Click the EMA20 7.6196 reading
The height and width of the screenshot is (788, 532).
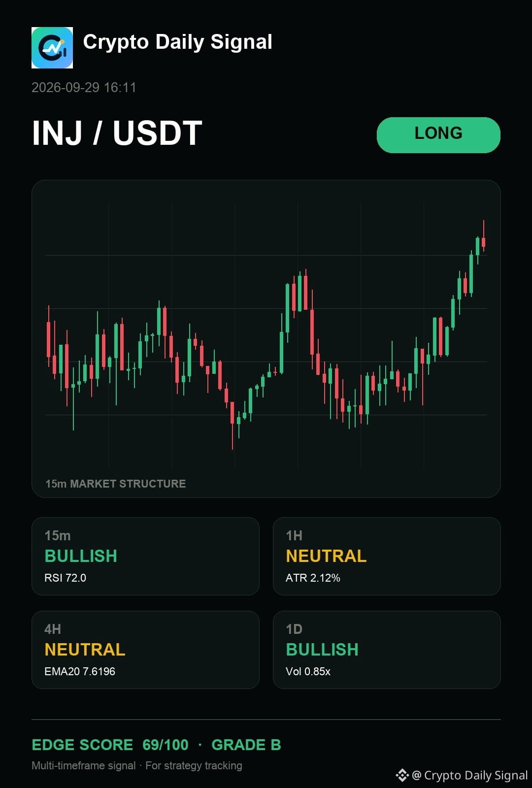(x=80, y=671)
